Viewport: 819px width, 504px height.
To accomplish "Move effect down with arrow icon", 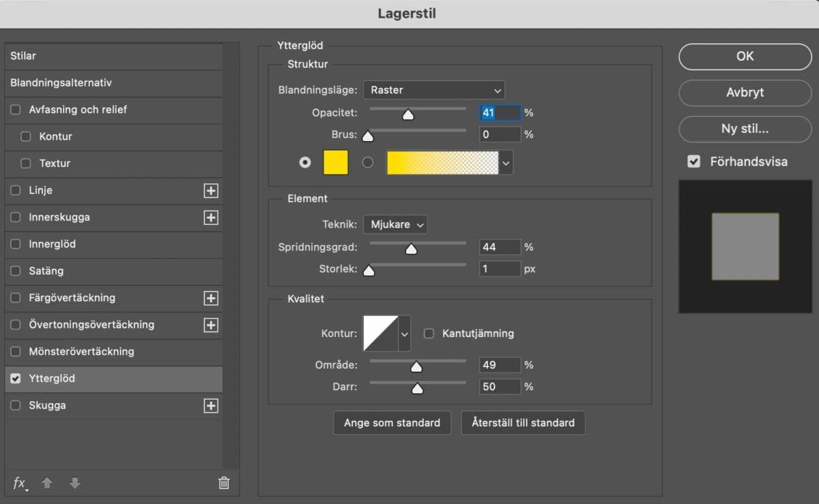I will coord(75,483).
